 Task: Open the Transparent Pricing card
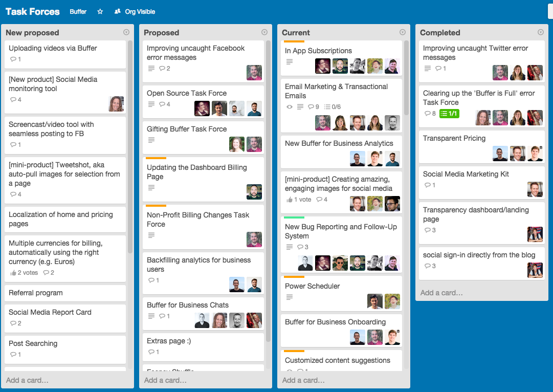tap(482, 147)
